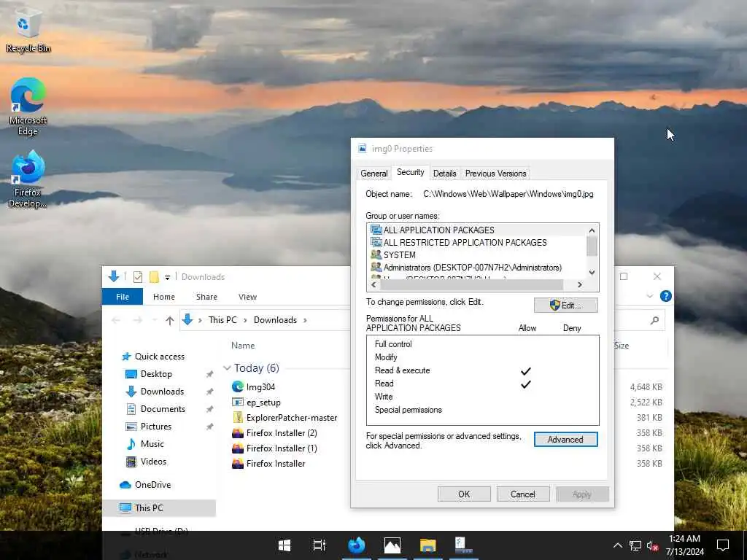Show hidden system tray icons
Image resolution: width=747 pixels, height=560 pixels.
617,545
